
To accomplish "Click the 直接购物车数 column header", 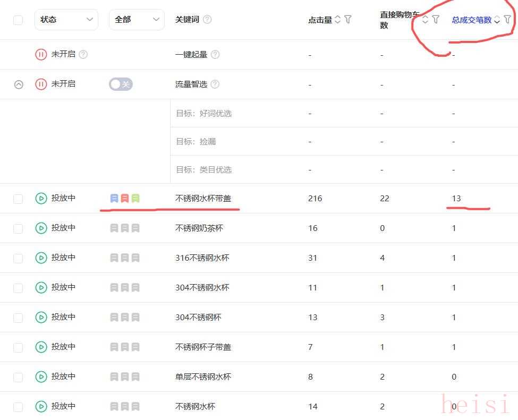I will pos(398,20).
